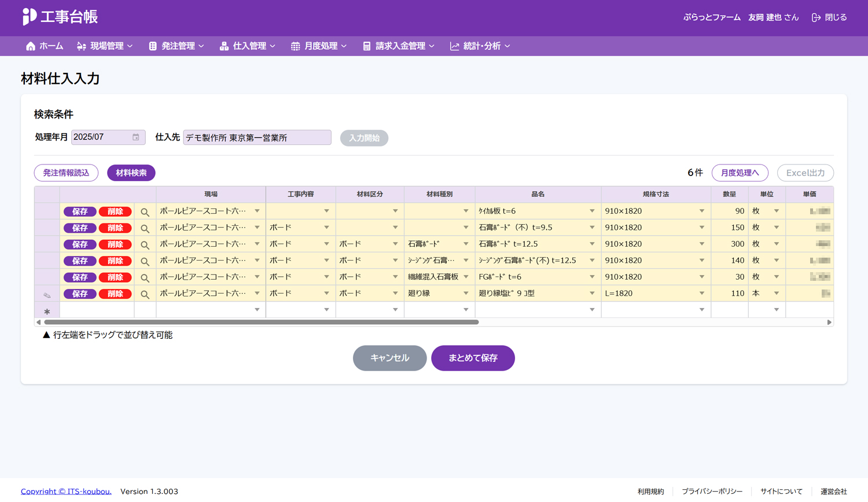The image size is (868, 502).
Task: Open 品名 dropdown for FGﾎﾞｰﾄﾞ t=6
Action: coord(592,277)
